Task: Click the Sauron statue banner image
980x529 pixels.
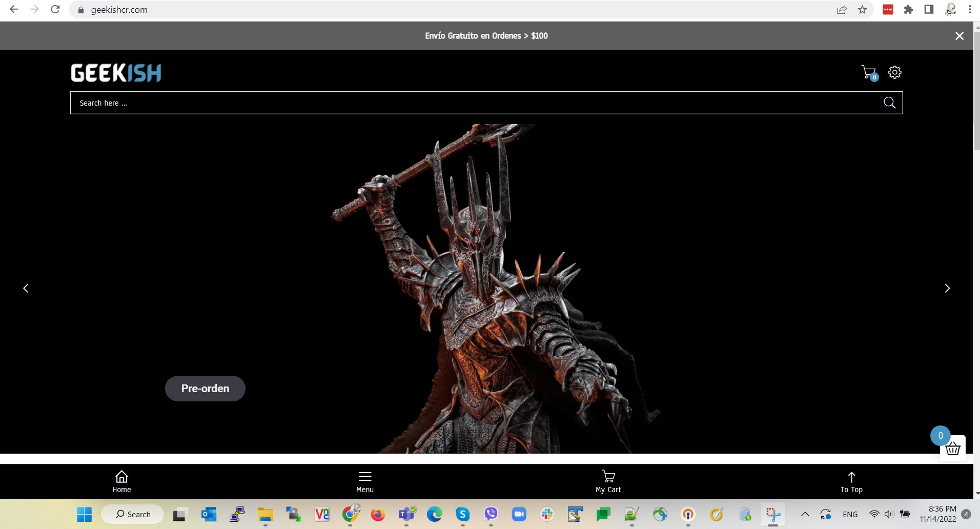Action: pyautogui.click(x=486, y=289)
